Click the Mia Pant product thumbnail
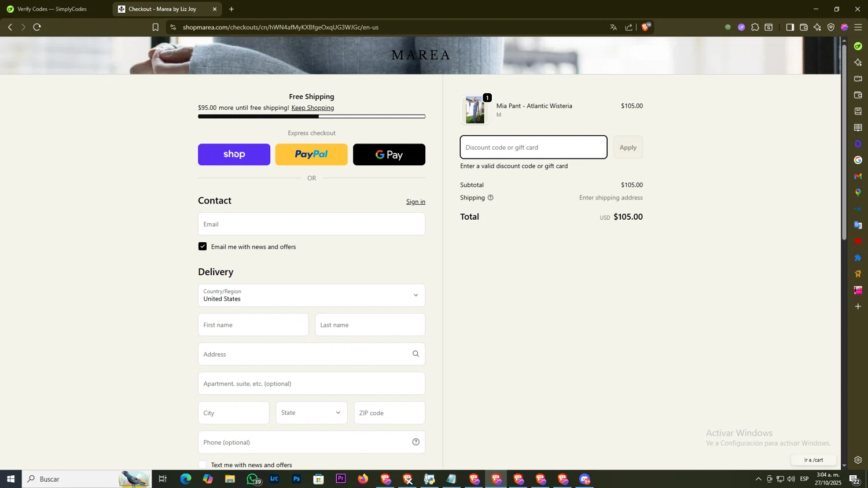Screen dimensions: 868x488 (x=475, y=110)
